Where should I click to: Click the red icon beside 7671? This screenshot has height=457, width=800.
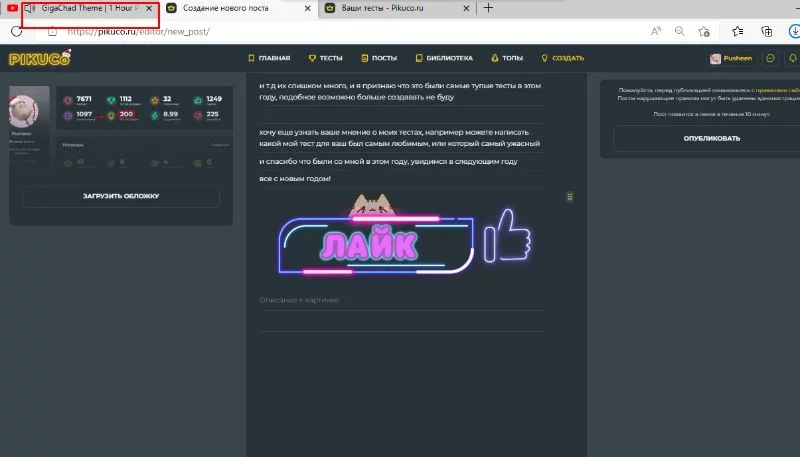[x=68, y=100]
